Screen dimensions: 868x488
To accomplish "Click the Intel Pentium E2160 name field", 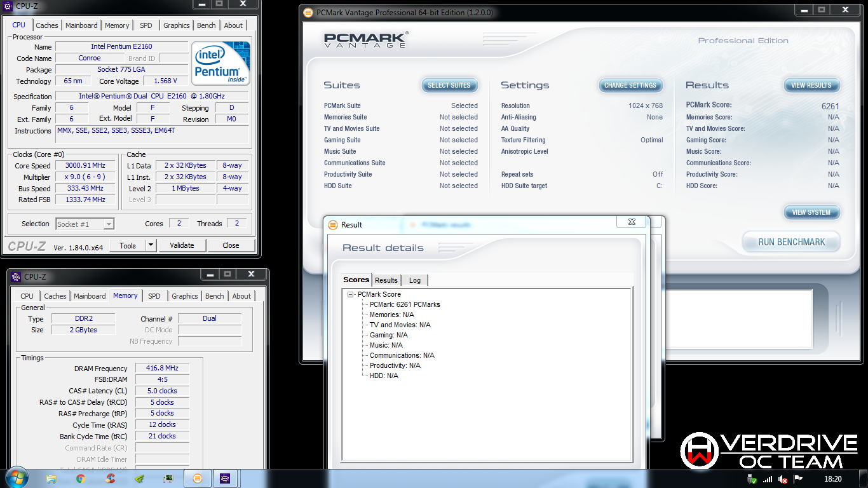I will (x=121, y=46).
